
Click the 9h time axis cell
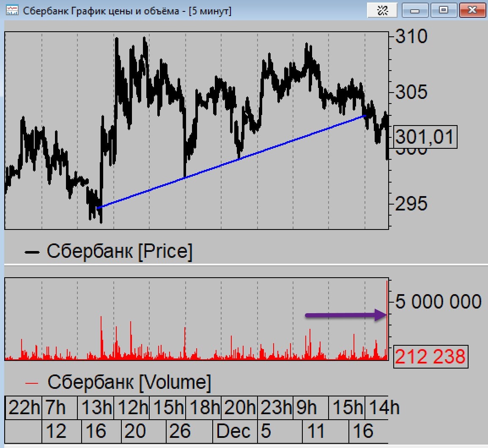(310, 407)
